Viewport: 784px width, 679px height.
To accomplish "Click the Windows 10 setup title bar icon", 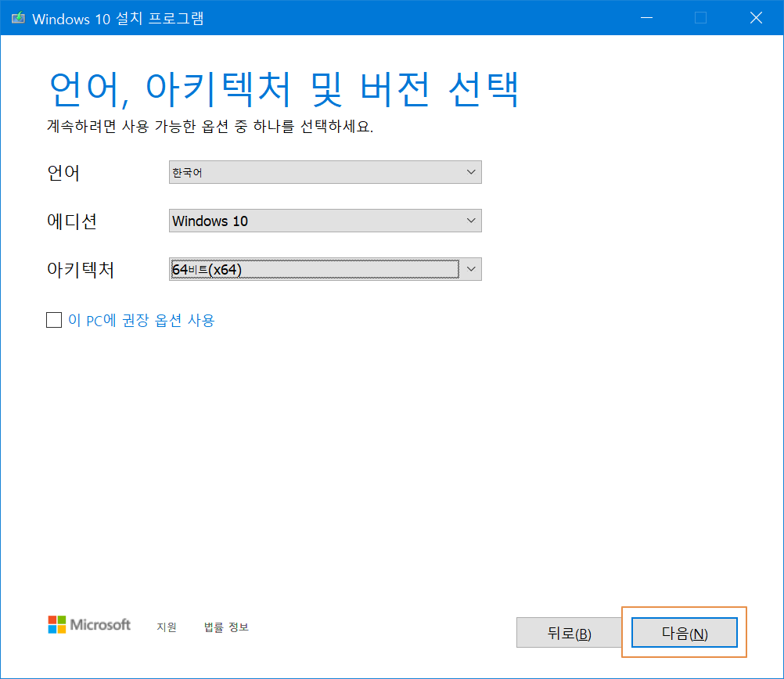I will (x=18, y=18).
